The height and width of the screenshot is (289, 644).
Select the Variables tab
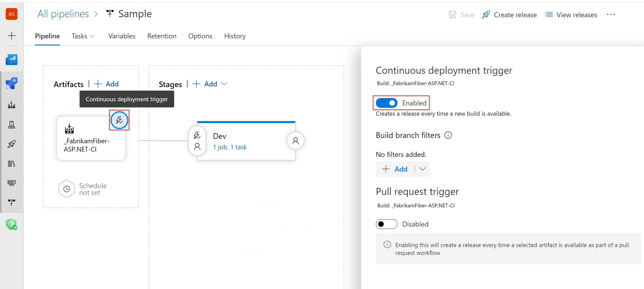pos(122,36)
